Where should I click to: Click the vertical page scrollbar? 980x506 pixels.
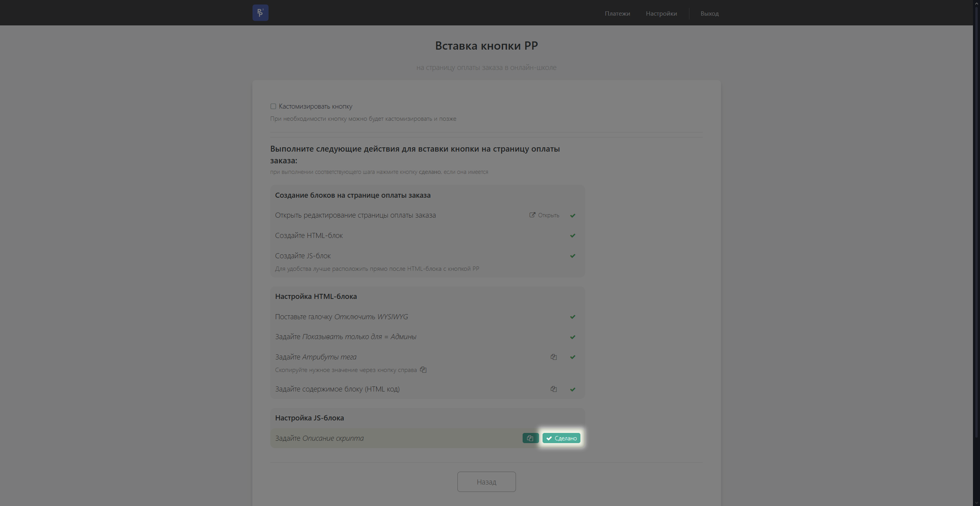point(976,234)
